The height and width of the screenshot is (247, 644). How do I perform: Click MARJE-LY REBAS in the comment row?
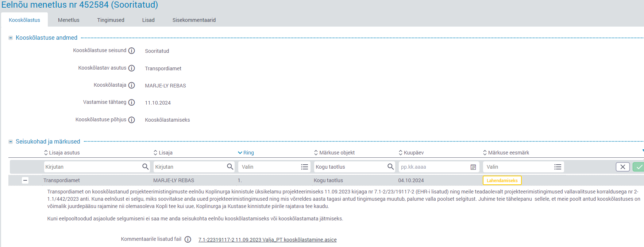(174, 180)
